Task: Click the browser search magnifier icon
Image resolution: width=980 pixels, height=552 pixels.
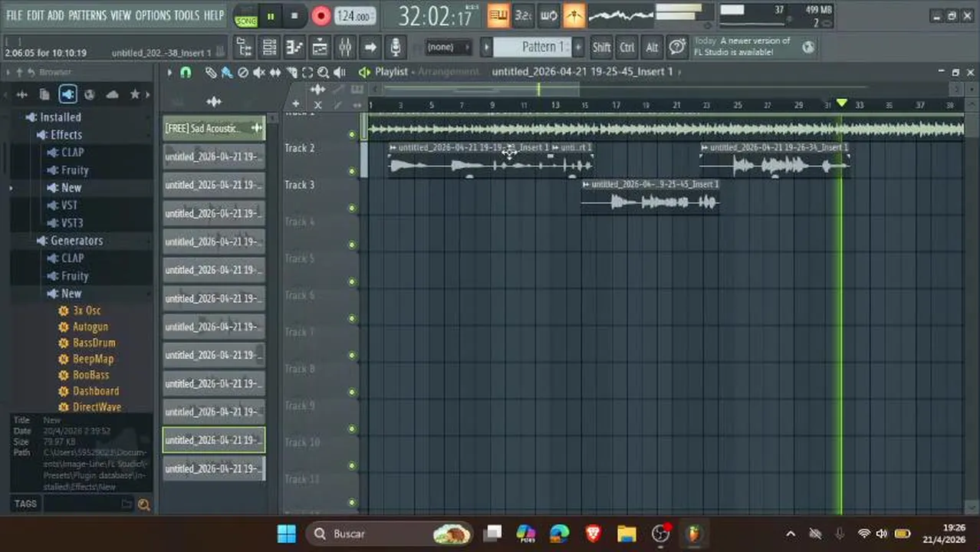Action: pyautogui.click(x=143, y=504)
